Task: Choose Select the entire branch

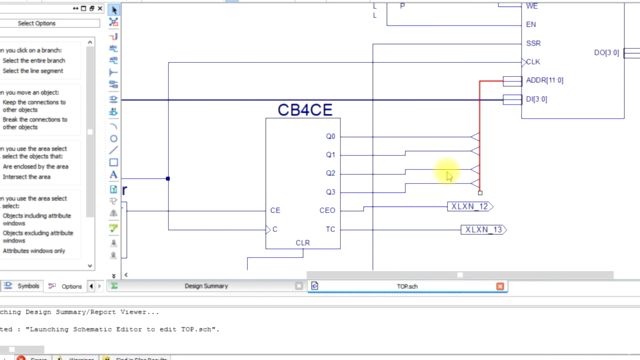Action: click(x=34, y=60)
